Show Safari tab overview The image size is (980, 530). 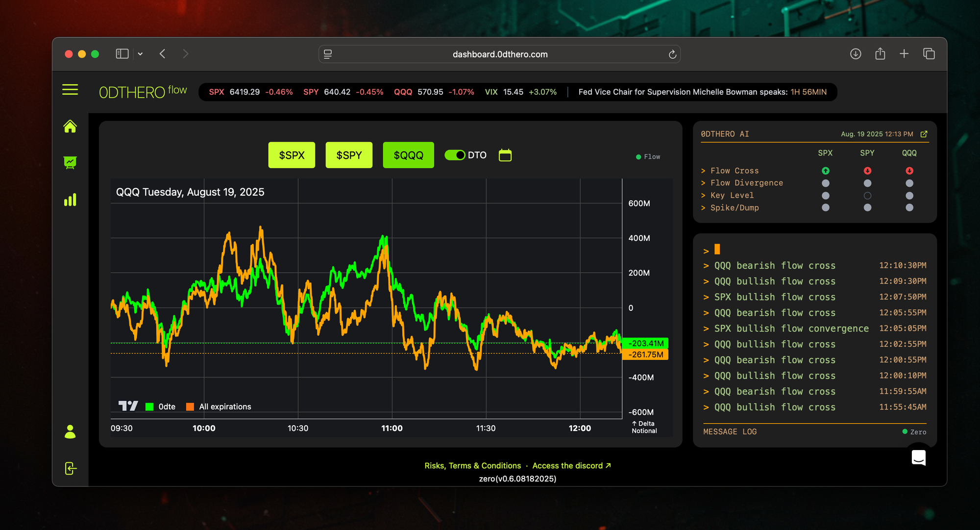929,54
